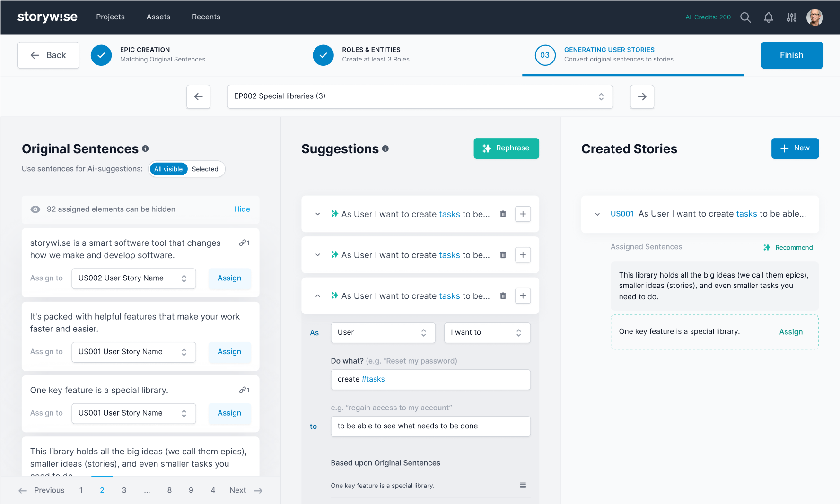Open the Projects menu

110,17
